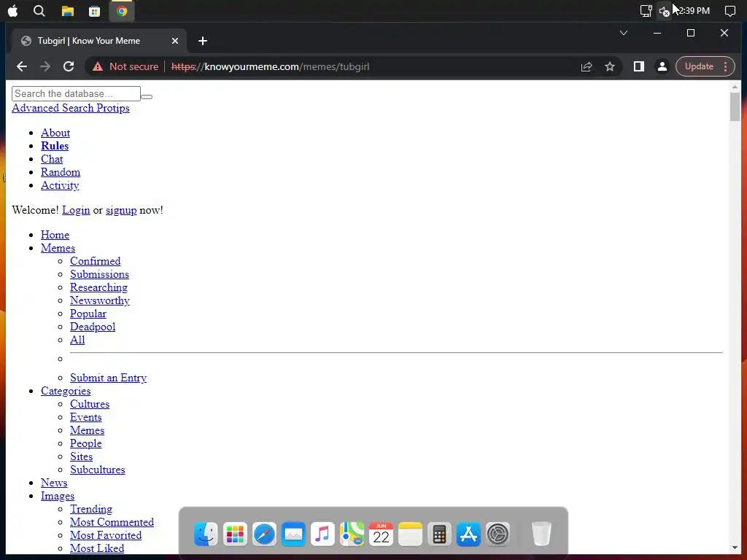The width and height of the screenshot is (747, 560).
Task: Open the Chrome profile avatar icon
Action: pyautogui.click(x=662, y=66)
